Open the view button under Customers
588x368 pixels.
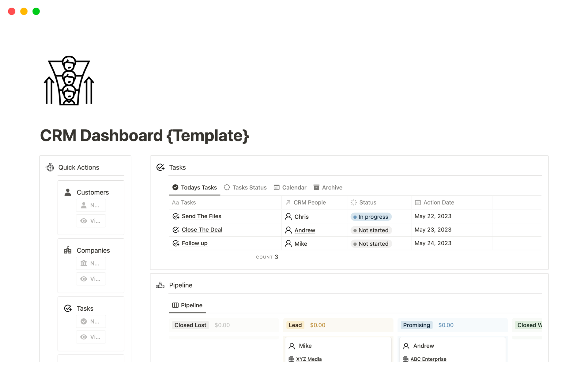click(x=91, y=221)
